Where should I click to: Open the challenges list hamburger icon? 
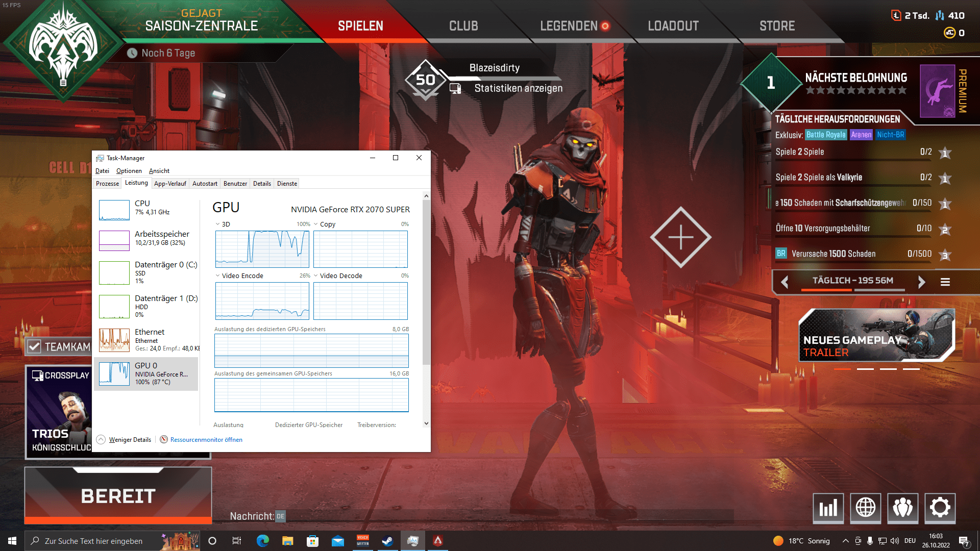tap(945, 282)
